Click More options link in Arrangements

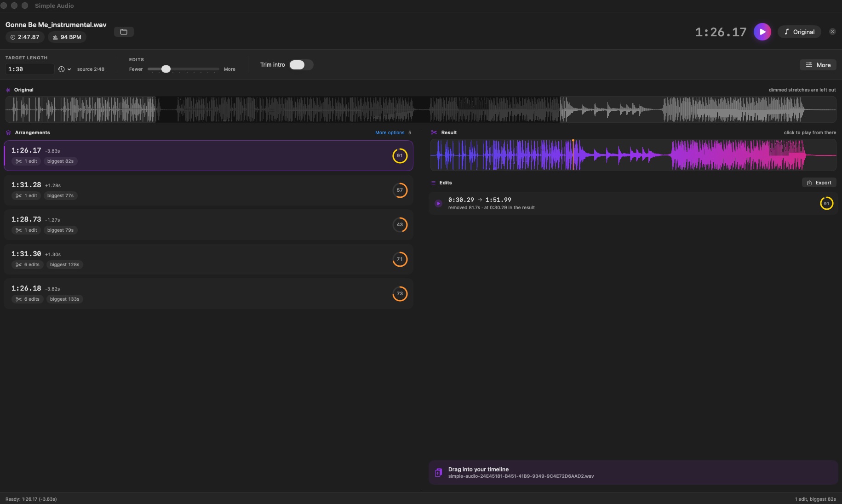tap(389, 132)
